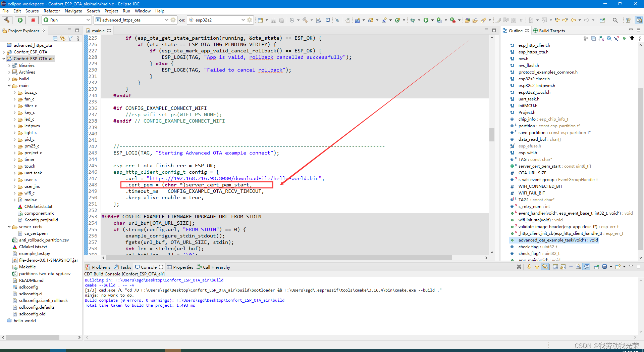Select partitions_two_ota_sgd.csv in Project Explorer
Screen dimensions: 644x352
point(45,274)
